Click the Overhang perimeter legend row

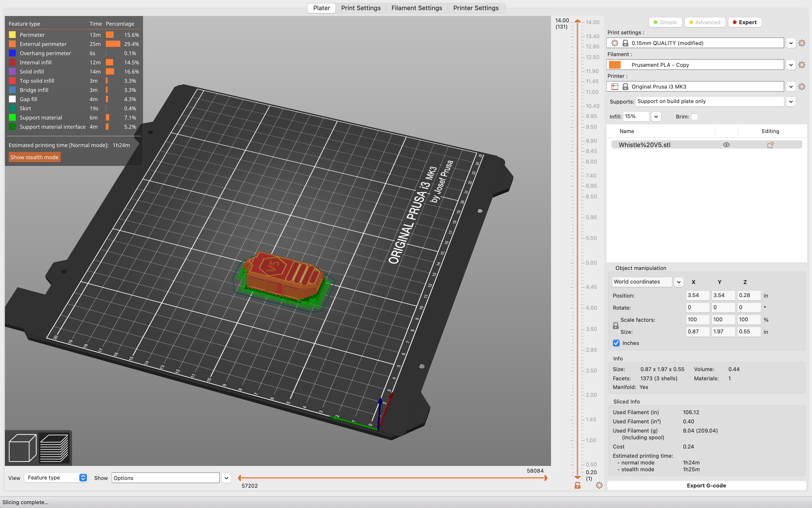[x=74, y=53]
